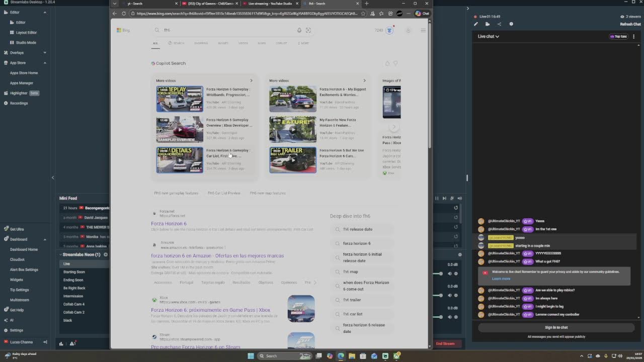This screenshot has width=644, height=362.
Task: Open Pre-purchase Forza Horizon 6 on Steam link
Action: 195,346
